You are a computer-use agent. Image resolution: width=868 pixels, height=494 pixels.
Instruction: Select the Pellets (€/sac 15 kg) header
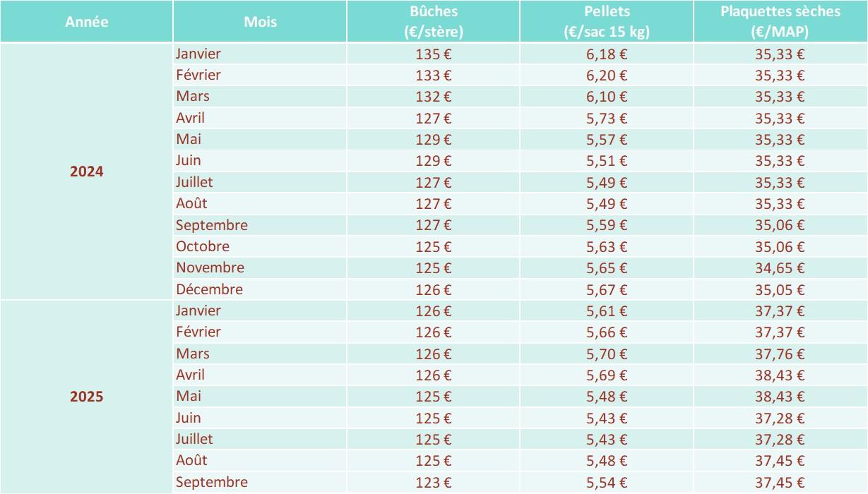[607, 21]
